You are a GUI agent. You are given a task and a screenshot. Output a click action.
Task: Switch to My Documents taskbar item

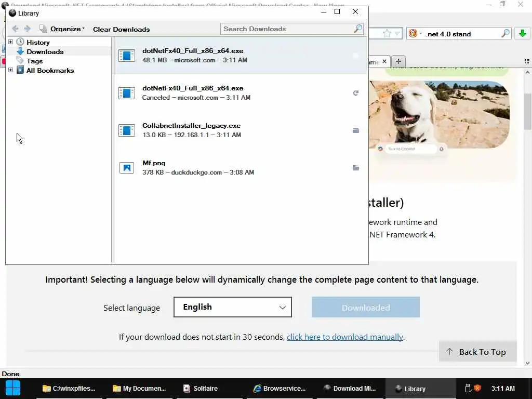pos(139,389)
